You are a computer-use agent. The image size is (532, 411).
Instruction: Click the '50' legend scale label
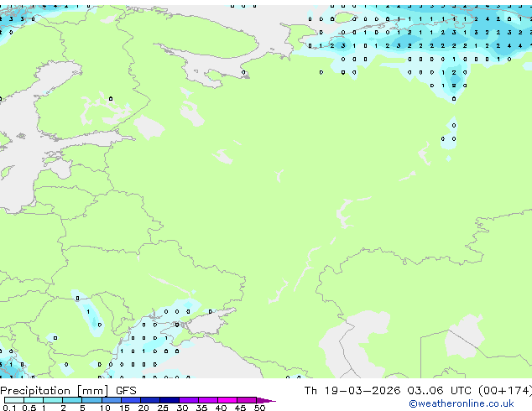(x=259, y=408)
